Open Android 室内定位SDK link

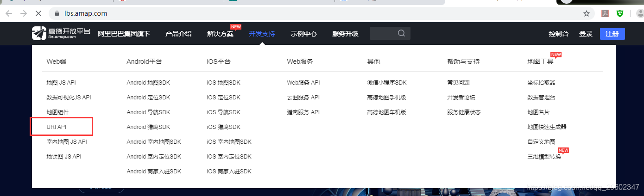[x=154, y=157]
